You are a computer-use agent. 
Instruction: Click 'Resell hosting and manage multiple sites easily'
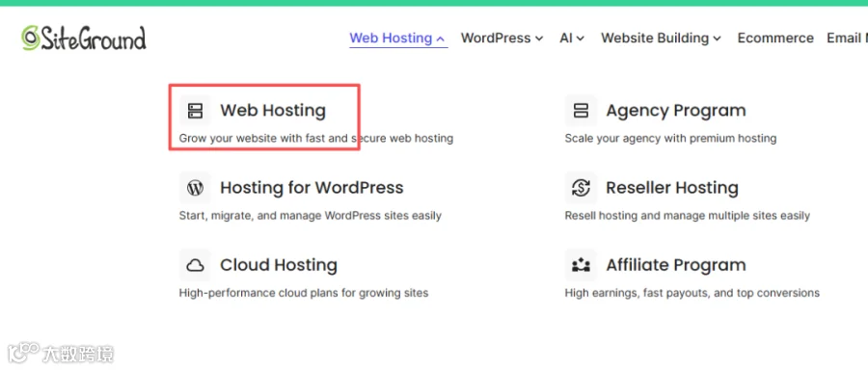pos(687,216)
